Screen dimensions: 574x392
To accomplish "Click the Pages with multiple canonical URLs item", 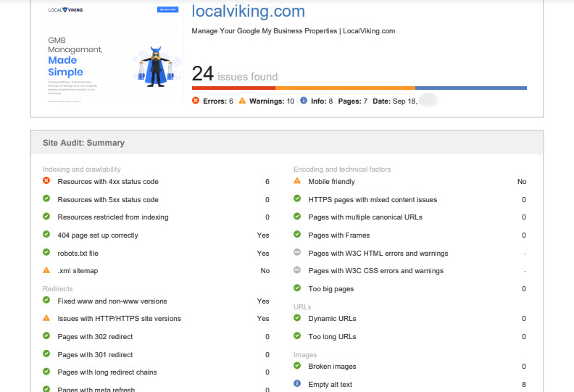I will pos(365,217).
